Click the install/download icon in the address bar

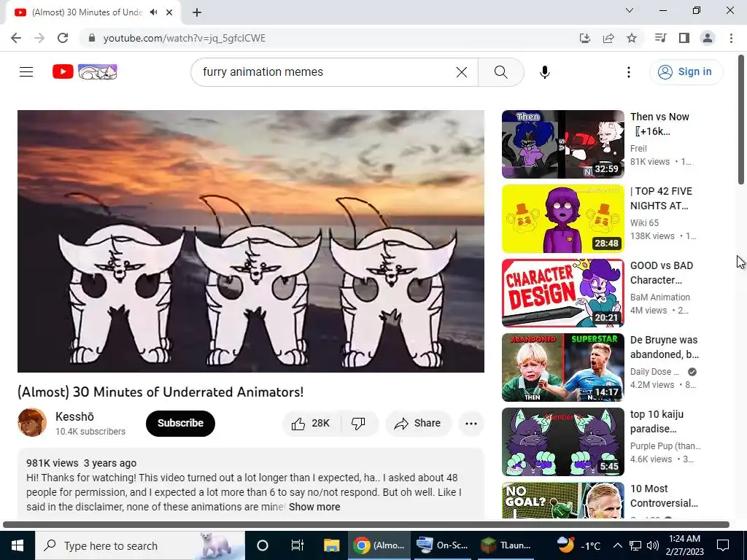[x=584, y=38]
